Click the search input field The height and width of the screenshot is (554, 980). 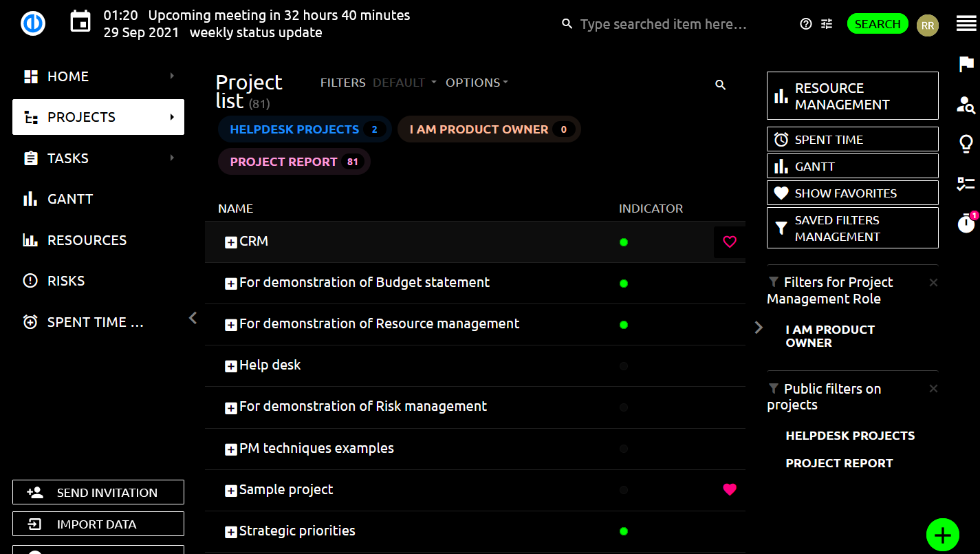pyautogui.click(x=663, y=24)
